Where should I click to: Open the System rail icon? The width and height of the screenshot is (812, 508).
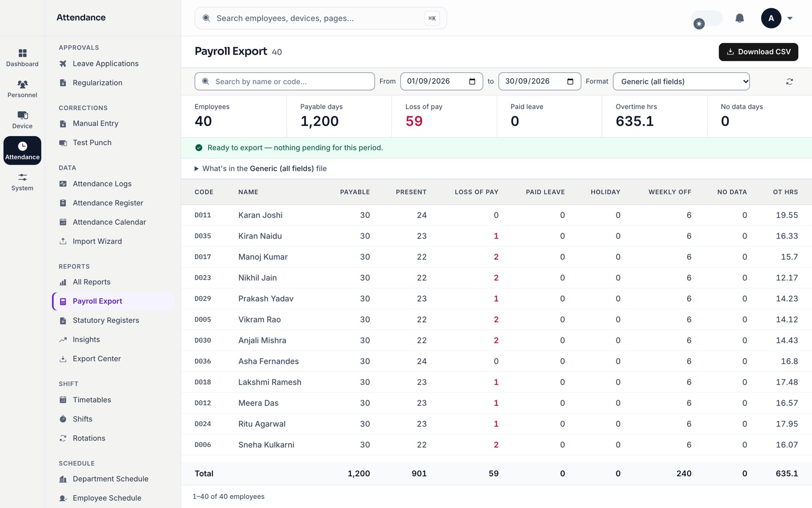(22, 182)
